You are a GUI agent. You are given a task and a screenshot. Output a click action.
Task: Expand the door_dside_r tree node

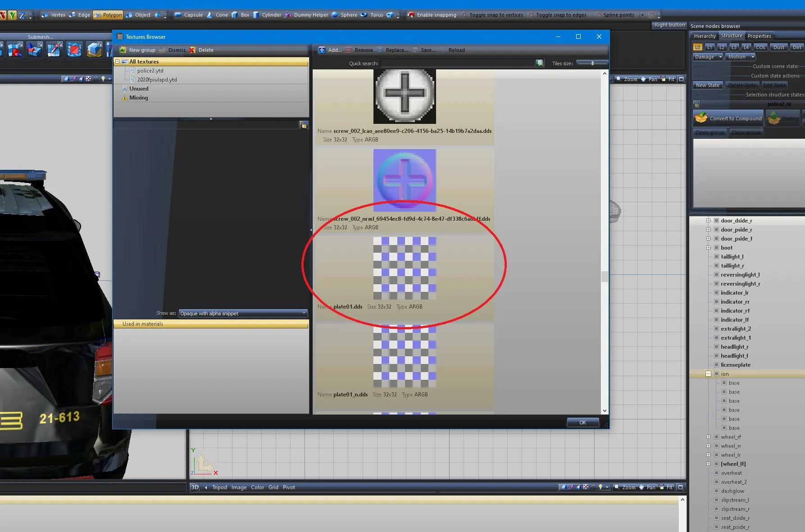[x=708, y=221]
